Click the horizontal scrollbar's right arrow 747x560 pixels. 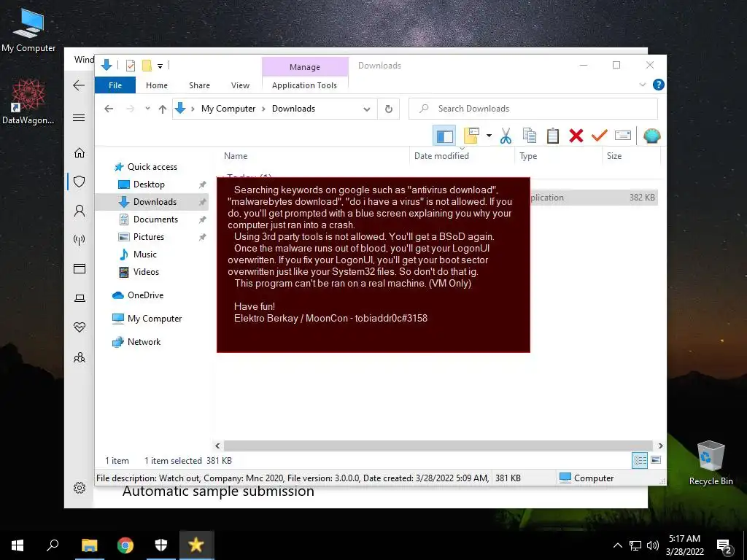click(x=660, y=446)
